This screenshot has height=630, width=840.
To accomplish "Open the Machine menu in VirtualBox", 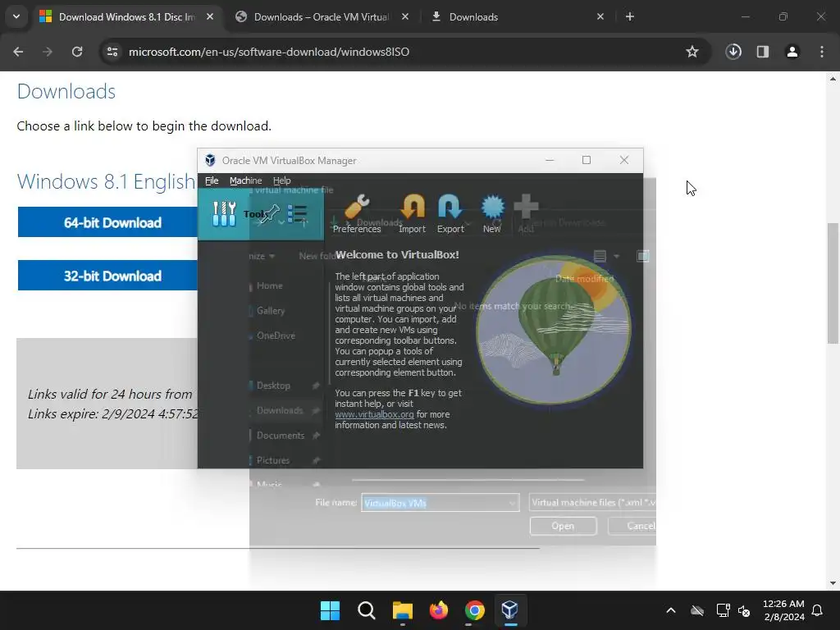I will pos(245,180).
